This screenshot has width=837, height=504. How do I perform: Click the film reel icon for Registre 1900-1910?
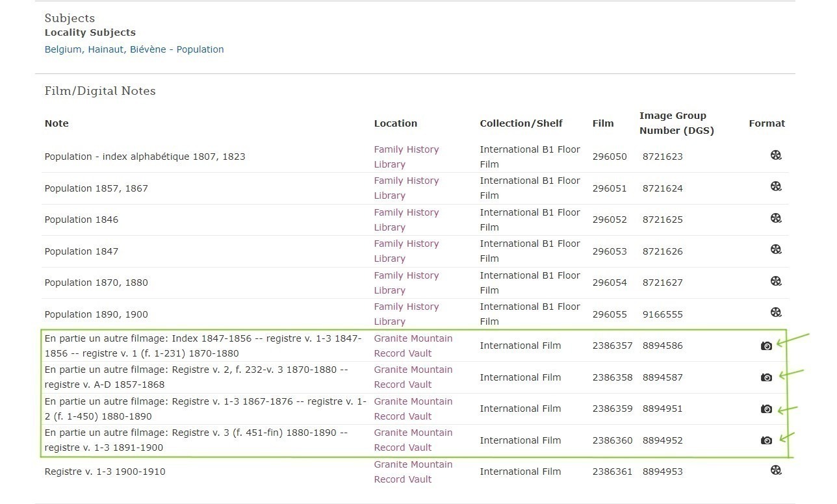[776, 470]
